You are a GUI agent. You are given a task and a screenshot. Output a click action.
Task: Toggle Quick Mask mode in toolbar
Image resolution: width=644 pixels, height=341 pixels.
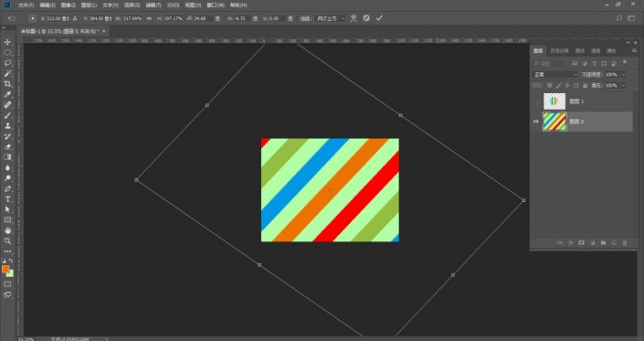click(x=7, y=284)
